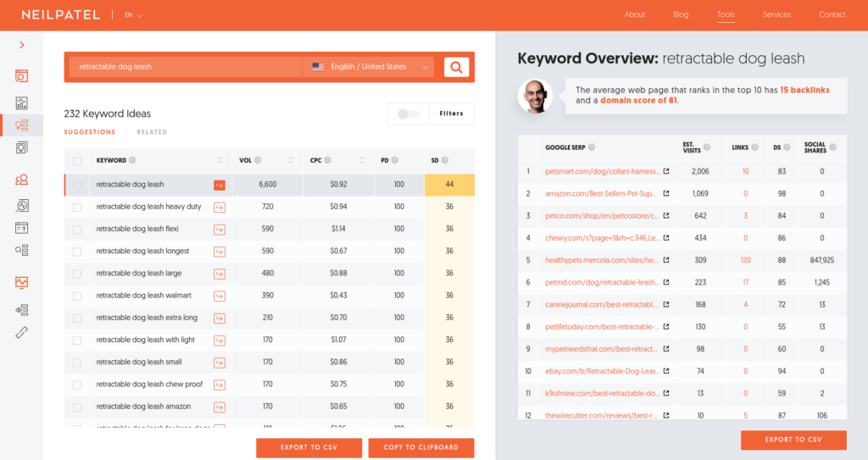This screenshot has height=460, width=868.
Task: Check the box for 'retractable dog leash amazon'
Action: coord(77,407)
